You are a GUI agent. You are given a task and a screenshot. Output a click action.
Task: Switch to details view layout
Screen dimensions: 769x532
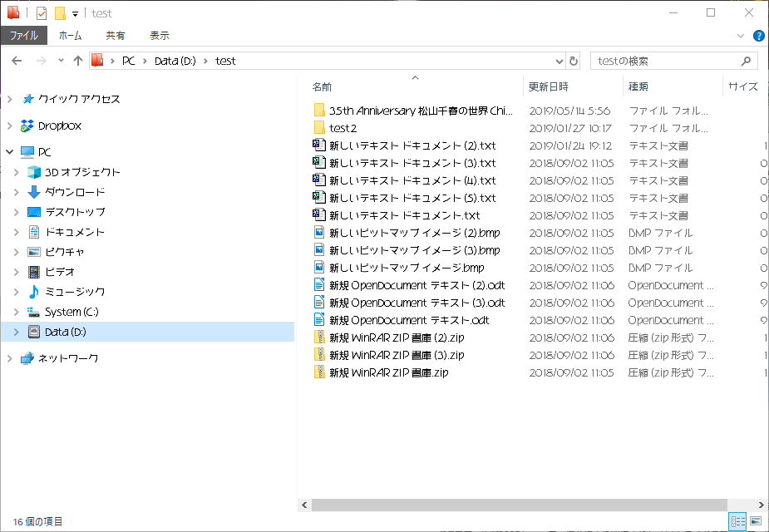737,521
